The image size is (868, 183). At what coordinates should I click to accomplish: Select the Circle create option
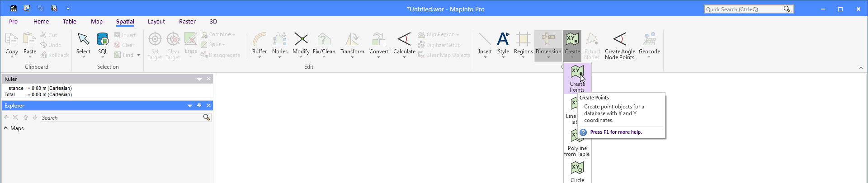click(577, 172)
